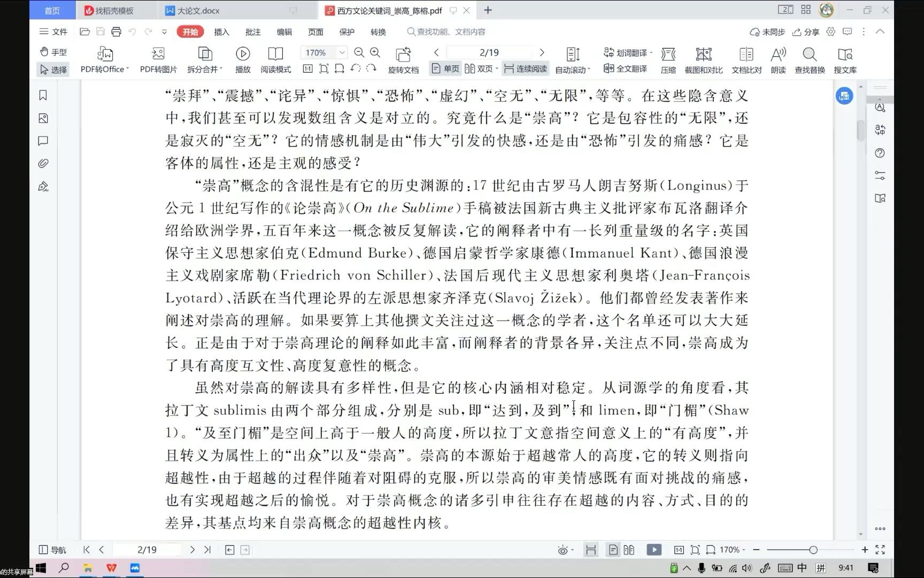The width and height of the screenshot is (924, 578).
Task: Open auto scroll options
Action: pos(573,60)
